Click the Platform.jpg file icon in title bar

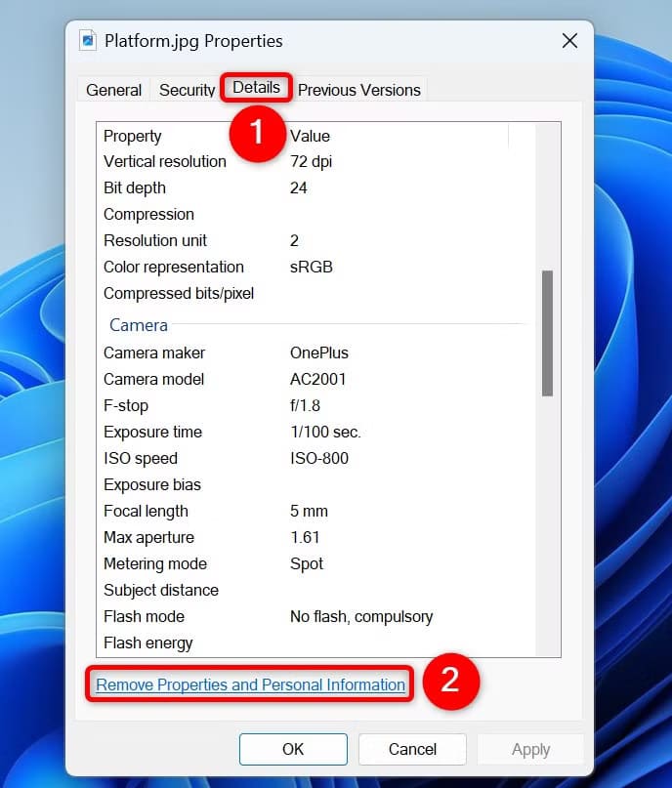point(88,41)
